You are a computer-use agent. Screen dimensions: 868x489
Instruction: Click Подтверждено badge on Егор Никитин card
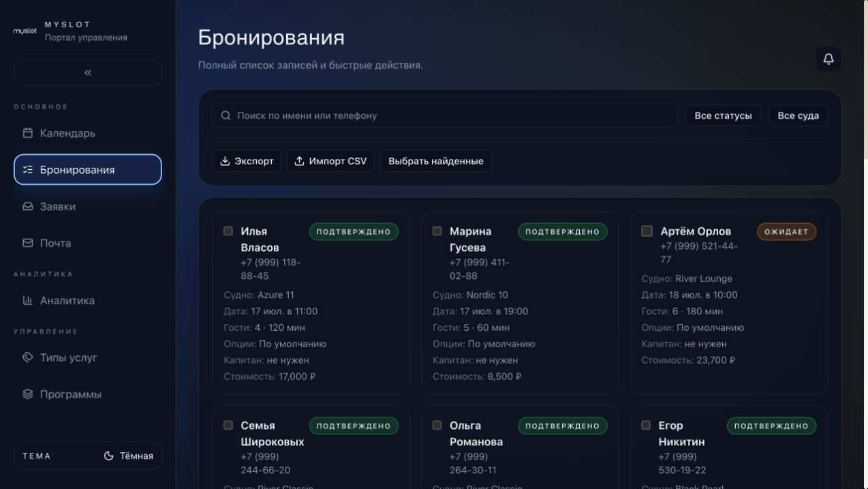click(771, 426)
